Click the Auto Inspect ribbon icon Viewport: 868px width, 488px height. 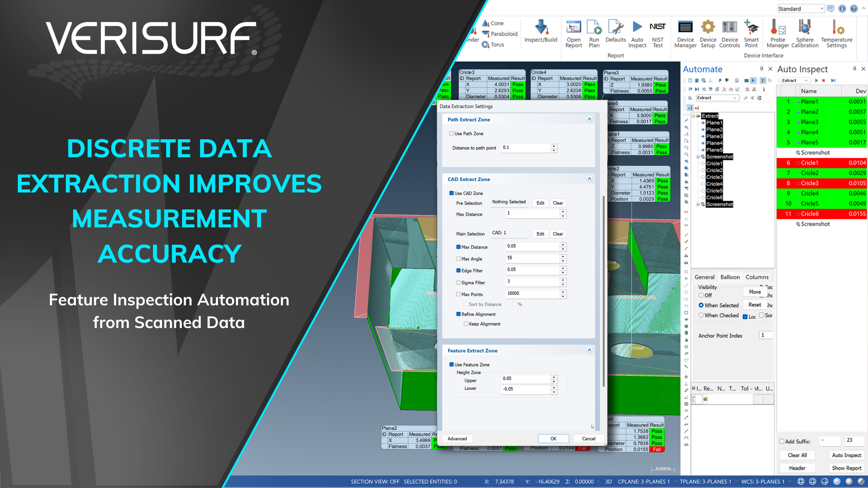coord(637,34)
